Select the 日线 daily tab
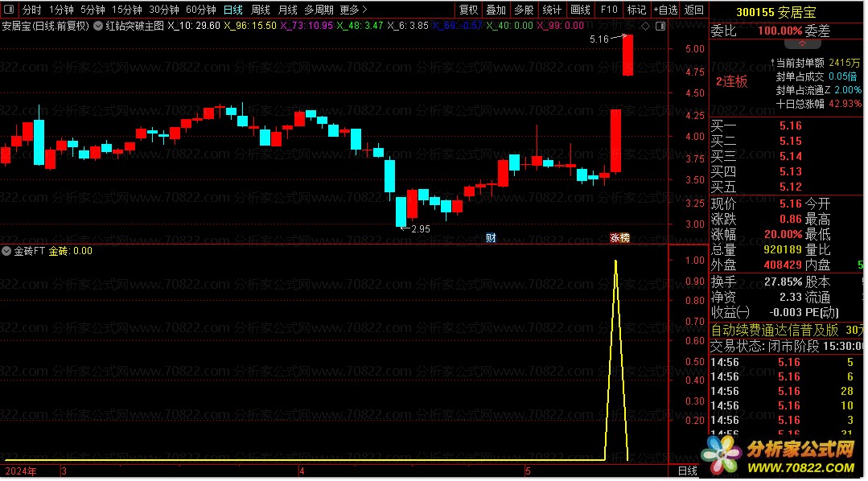 233,10
